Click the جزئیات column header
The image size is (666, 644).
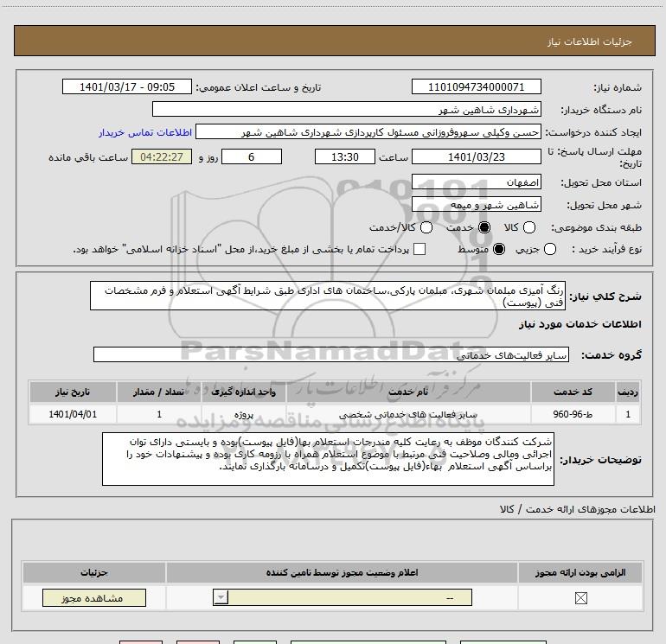pos(94,572)
